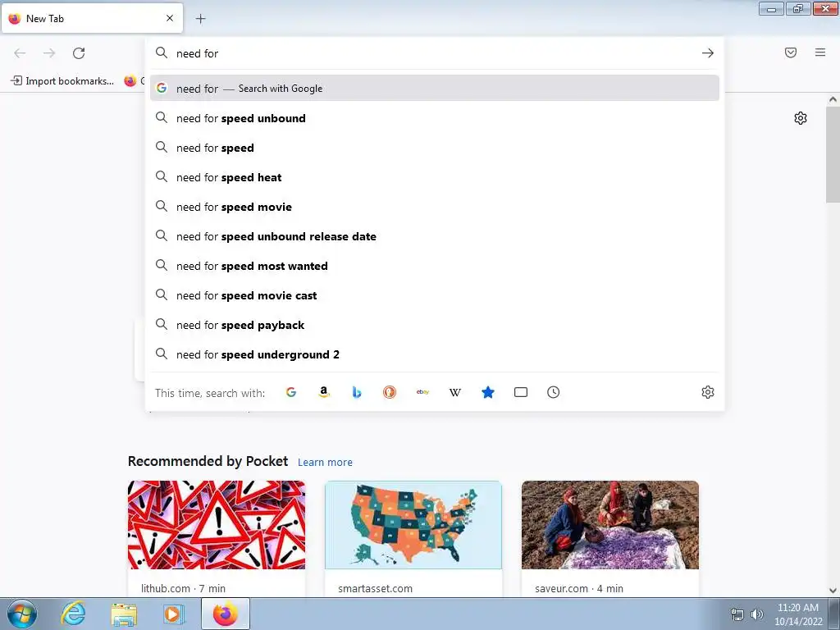
Task: Click the Save to Pocket icon
Action: [791, 52]
